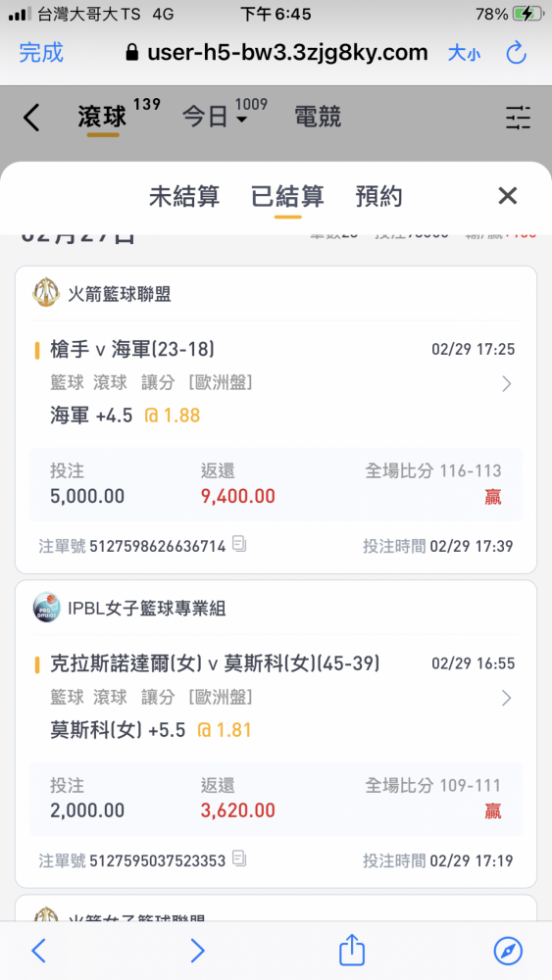The width and height of the screenshot is (552, 980).
Task: Open in Safari compass icon
Action: (x=508, y=951)
